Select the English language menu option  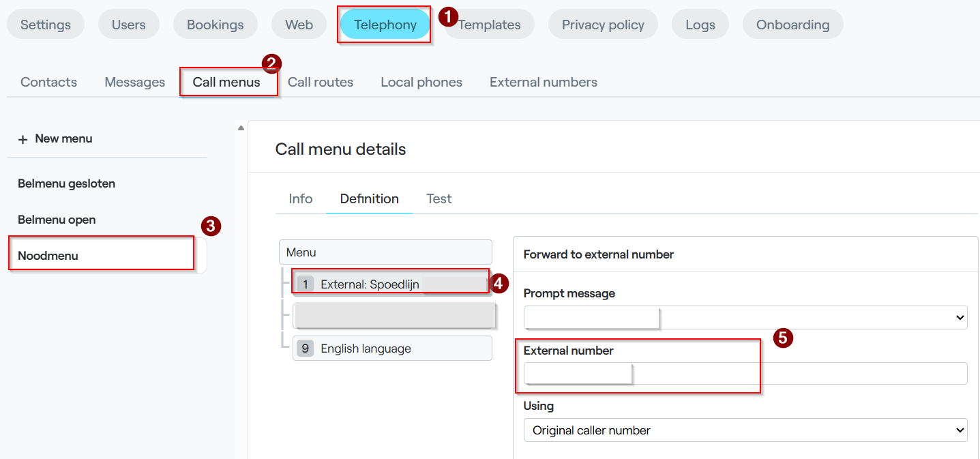(x=392, y=349)
